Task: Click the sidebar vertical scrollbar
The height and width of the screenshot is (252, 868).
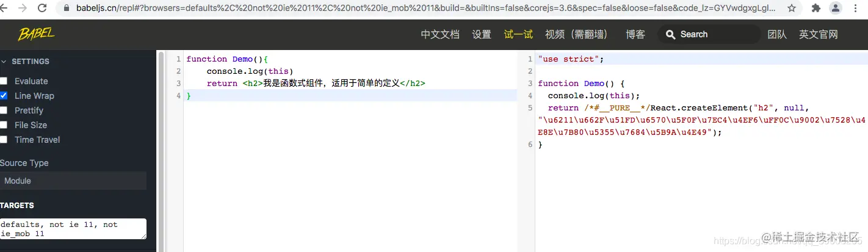Action: (161, 151)
